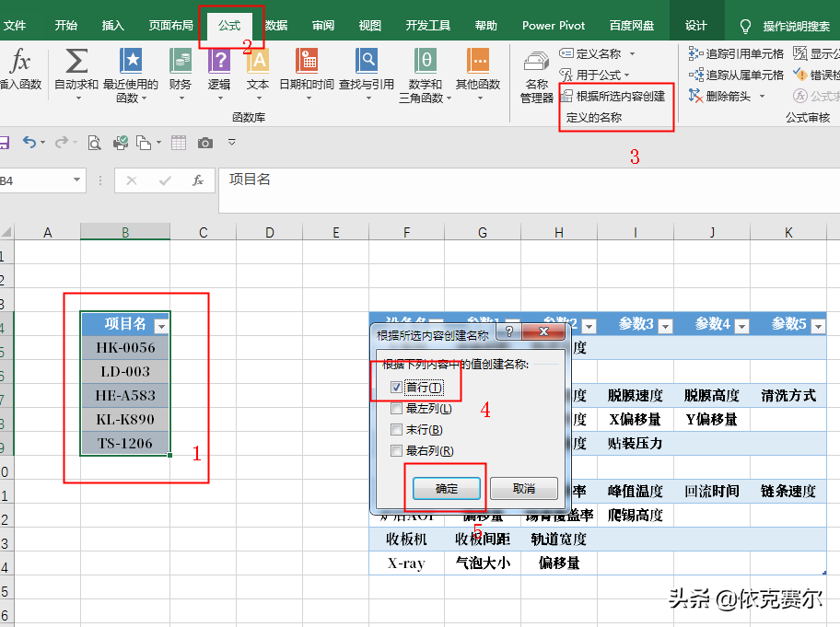Switch to the 审阅 (Review) tab
Screen dimensions: 840x627
[x=323, y=25]
